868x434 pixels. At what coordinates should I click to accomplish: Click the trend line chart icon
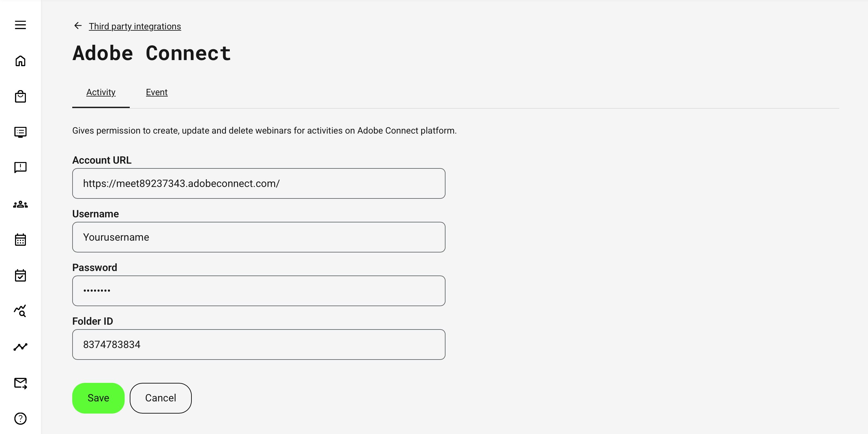tap(20, 347)
